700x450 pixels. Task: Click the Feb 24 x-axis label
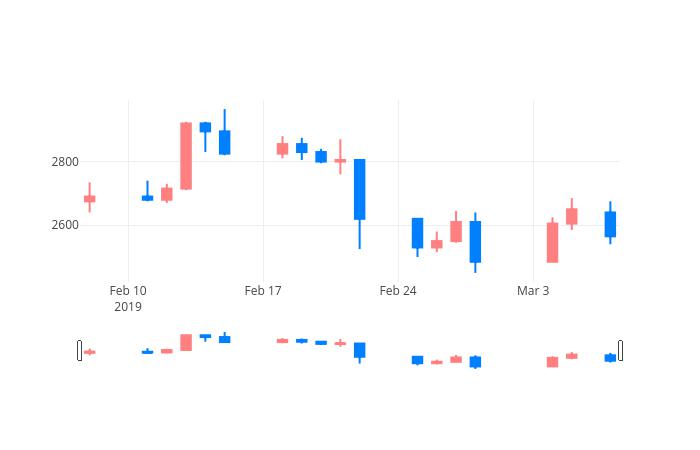pos(398,291)
